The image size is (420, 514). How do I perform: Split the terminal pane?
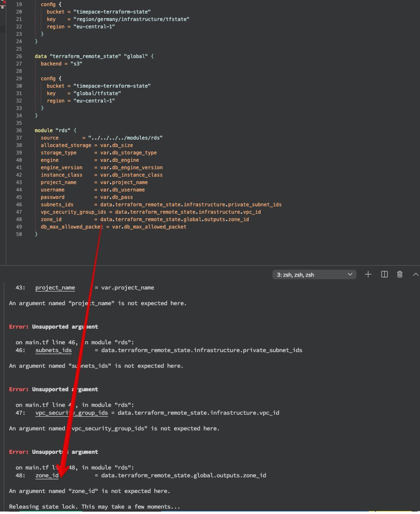point(385,274)
